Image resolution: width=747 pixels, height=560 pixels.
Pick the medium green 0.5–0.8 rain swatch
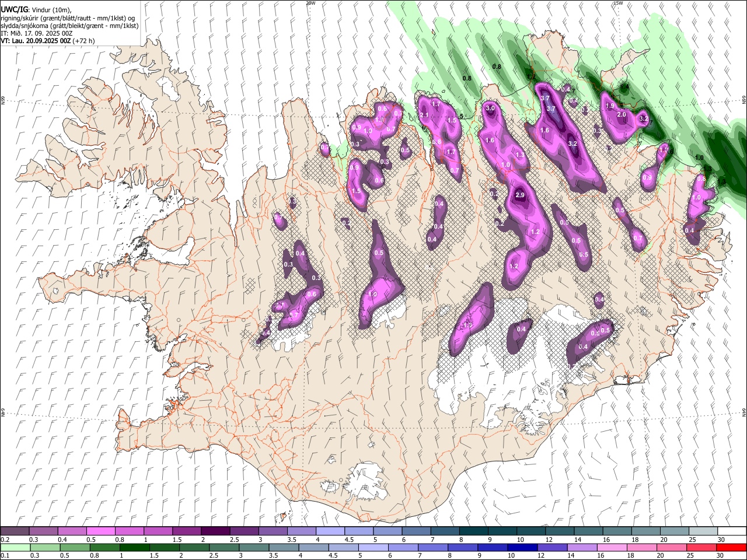click(x=75, y=547)
